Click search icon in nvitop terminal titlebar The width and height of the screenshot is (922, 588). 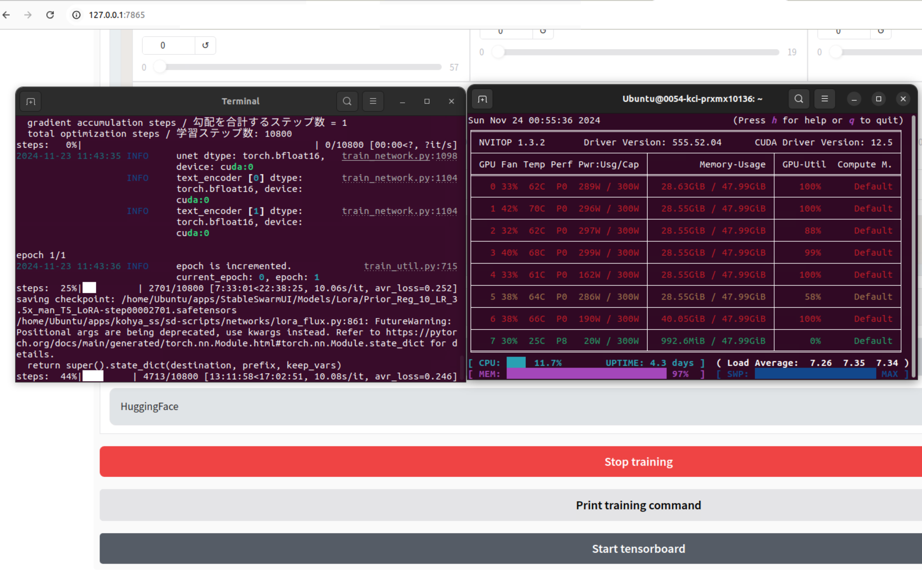(x=798, y=99)
